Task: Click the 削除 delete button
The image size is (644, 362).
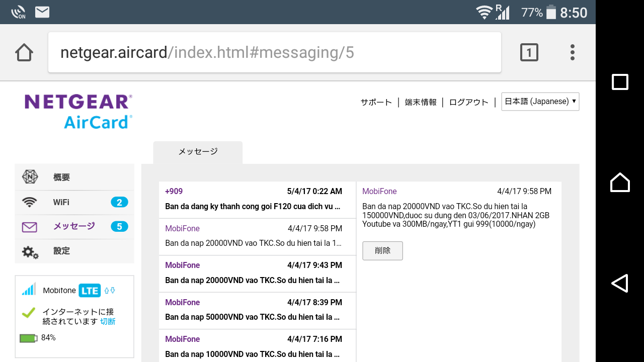Action: coord(382,250)
